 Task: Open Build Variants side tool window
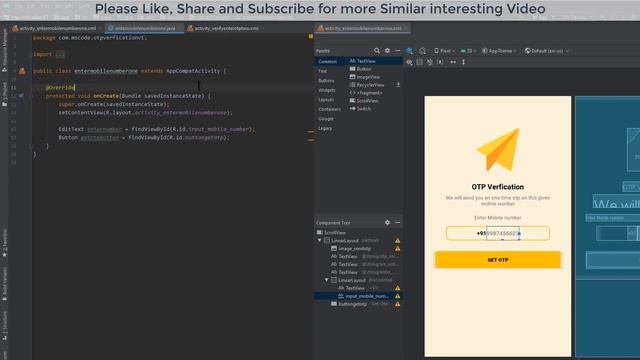click(4, 284)
